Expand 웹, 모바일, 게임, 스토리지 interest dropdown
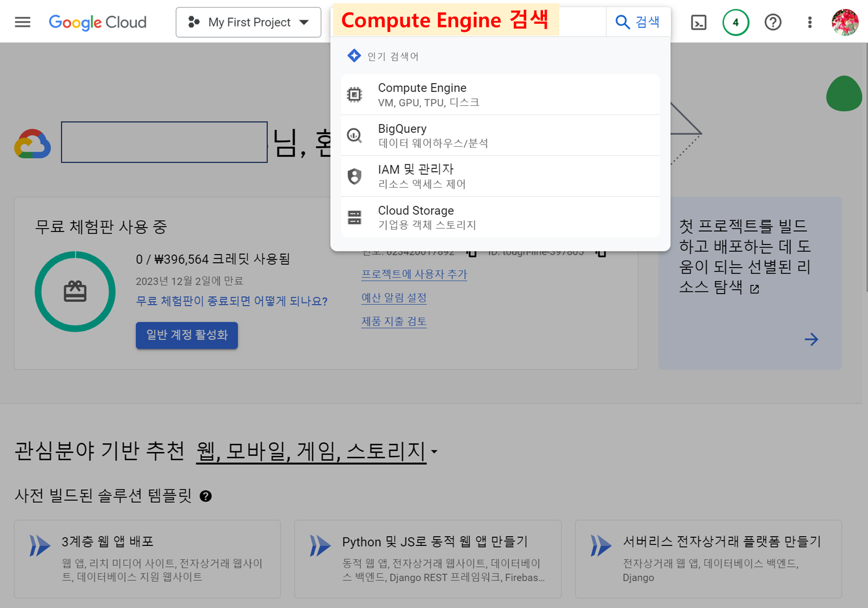This screenshot has width=868, height=608. point(317,452)
